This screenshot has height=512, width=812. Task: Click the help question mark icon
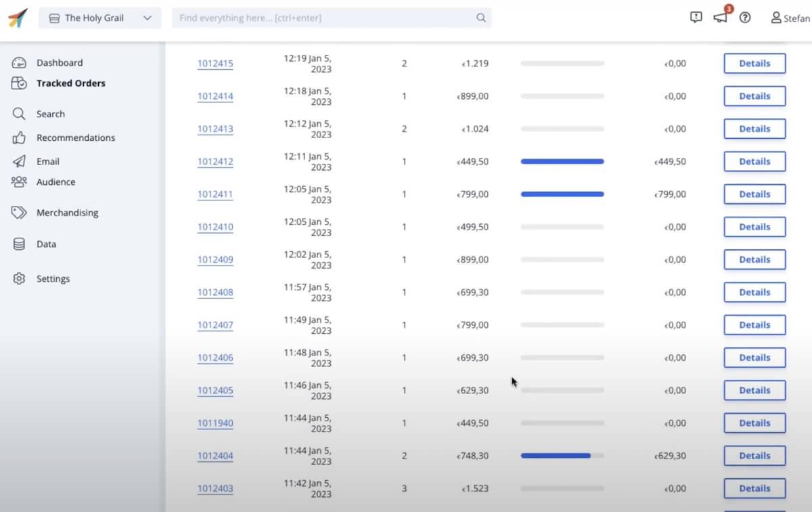click(x=745, y=18)
